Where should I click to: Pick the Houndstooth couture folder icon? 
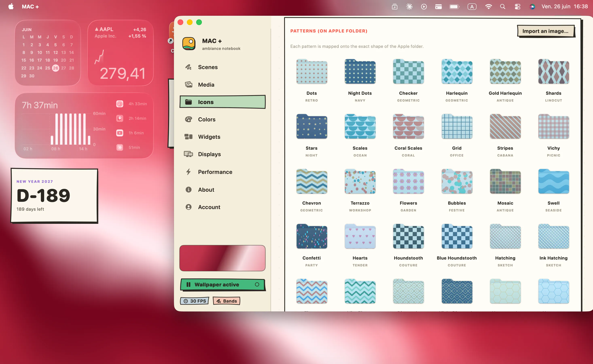click(408, 236)
